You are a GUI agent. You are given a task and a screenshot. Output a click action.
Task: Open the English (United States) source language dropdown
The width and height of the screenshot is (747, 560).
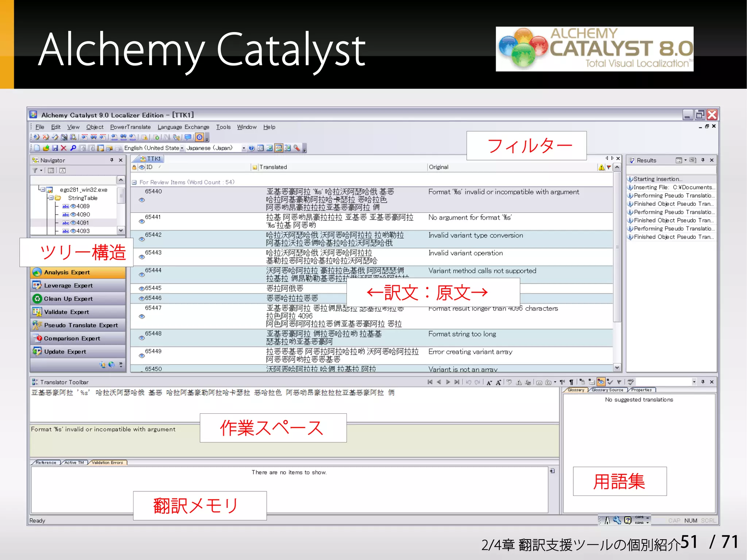tap(182, 148)
